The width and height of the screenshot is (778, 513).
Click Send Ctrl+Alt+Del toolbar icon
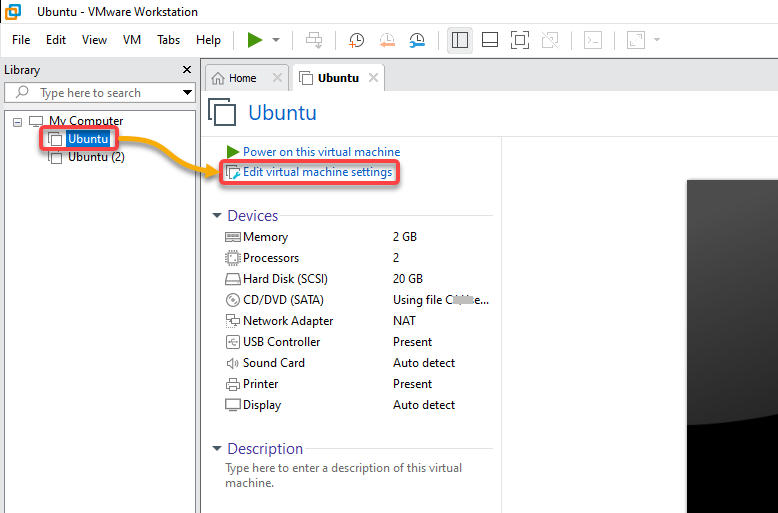click(x=314, y=40)
